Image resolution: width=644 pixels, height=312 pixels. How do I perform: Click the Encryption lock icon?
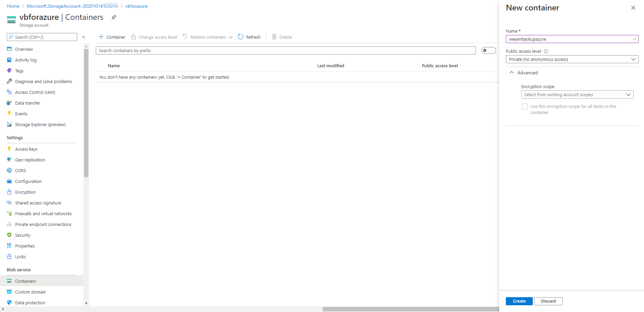[9, 192]
